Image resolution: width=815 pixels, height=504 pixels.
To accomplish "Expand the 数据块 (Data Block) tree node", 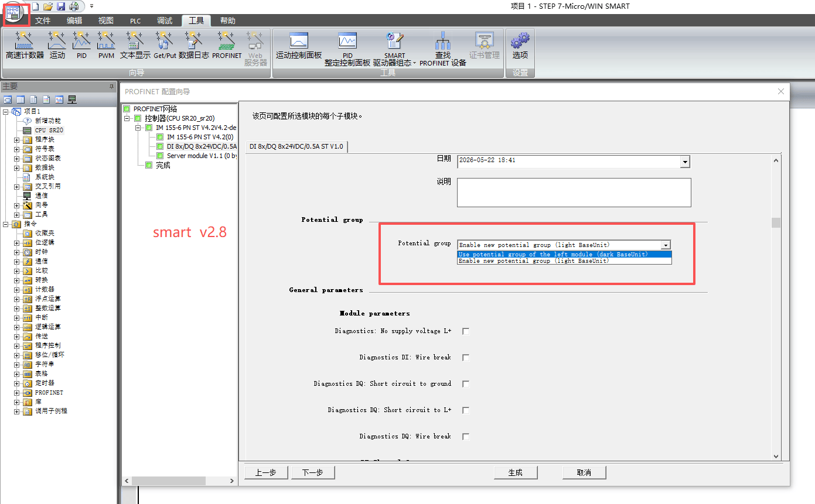I will tap(16, 167).
